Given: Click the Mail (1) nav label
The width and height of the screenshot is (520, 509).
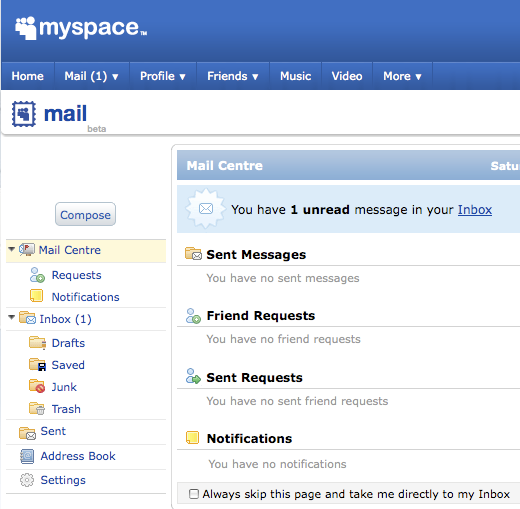Looking at the screenshot, I should point(86,76).
